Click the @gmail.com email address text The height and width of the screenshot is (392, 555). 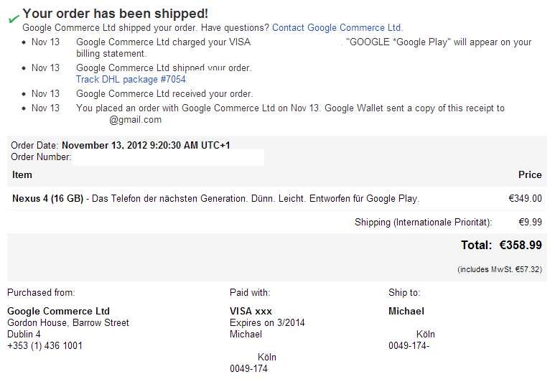pos(135,120)
